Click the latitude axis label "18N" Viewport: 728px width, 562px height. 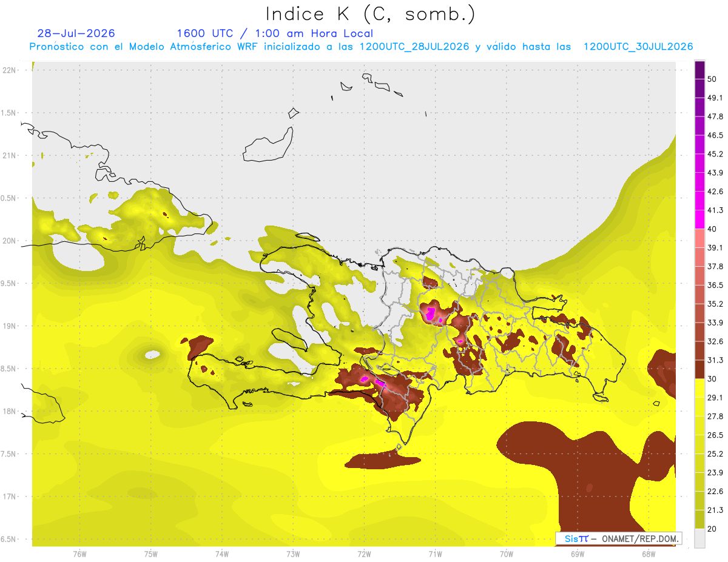pos(10,411)
